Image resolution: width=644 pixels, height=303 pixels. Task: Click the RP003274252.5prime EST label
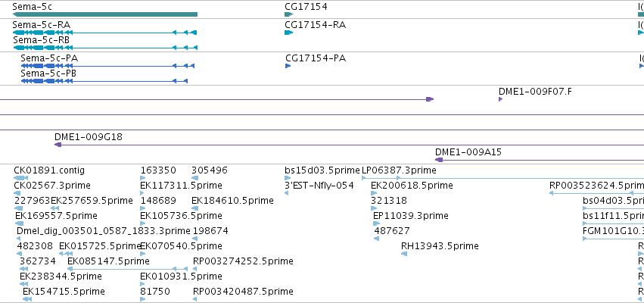click(x=243, y=261)
